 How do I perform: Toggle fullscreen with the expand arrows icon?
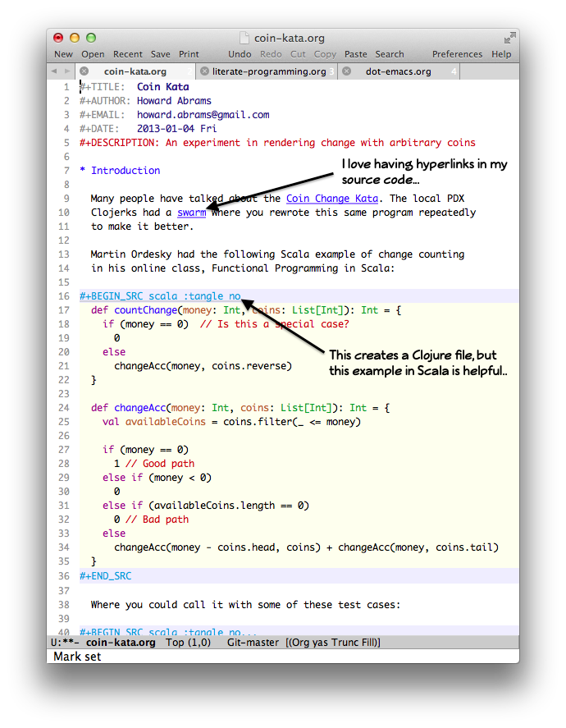(510, 38)
